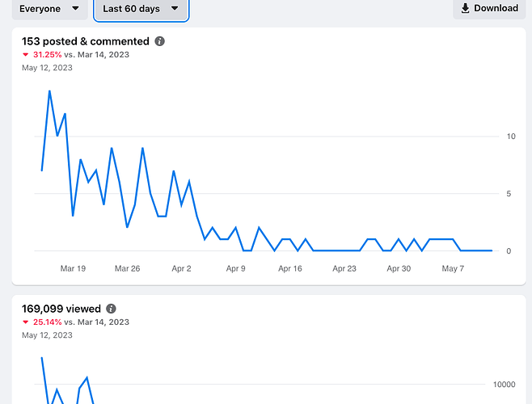532x404 pixels.
Task: Click the Apr 30 date label
Action: point(399,268)
